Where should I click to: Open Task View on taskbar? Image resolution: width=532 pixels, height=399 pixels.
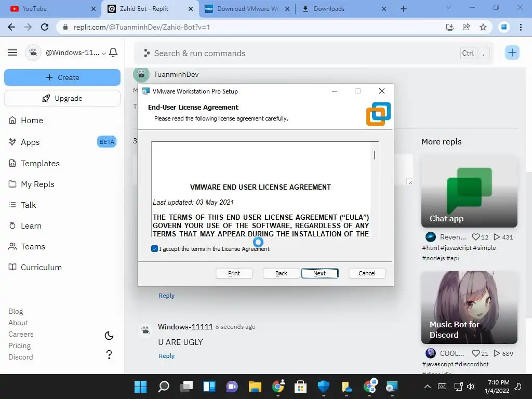point(187,387)
